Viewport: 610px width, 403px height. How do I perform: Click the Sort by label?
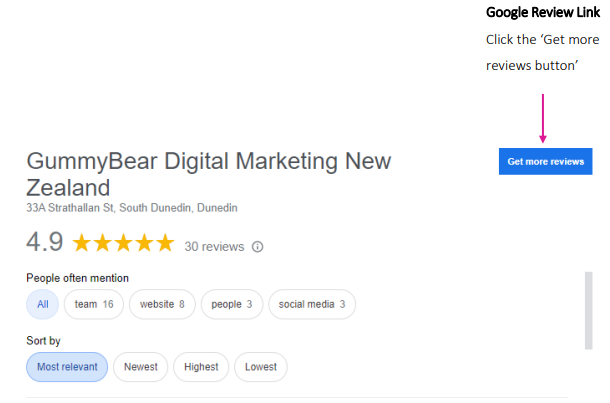tap(43, 341)
